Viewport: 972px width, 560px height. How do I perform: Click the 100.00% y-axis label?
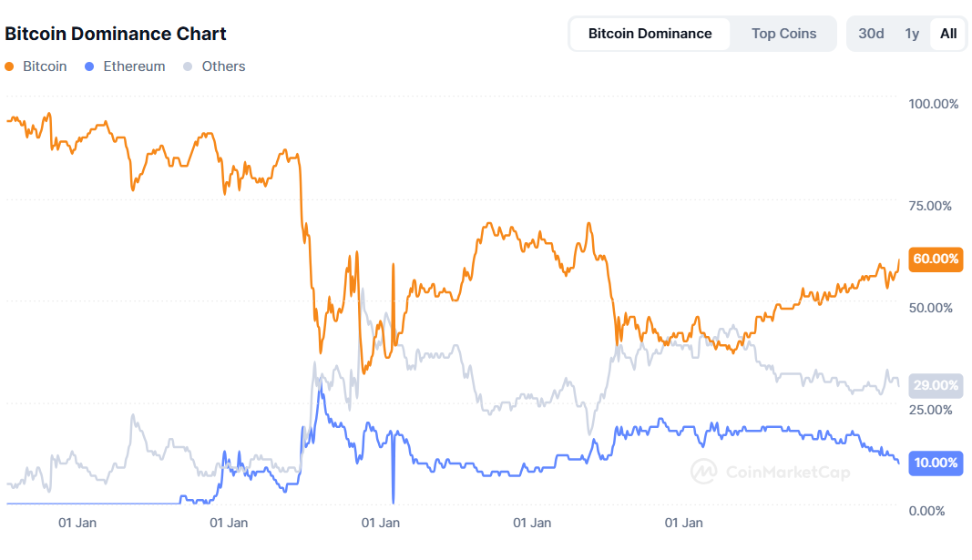pos(934,104)
